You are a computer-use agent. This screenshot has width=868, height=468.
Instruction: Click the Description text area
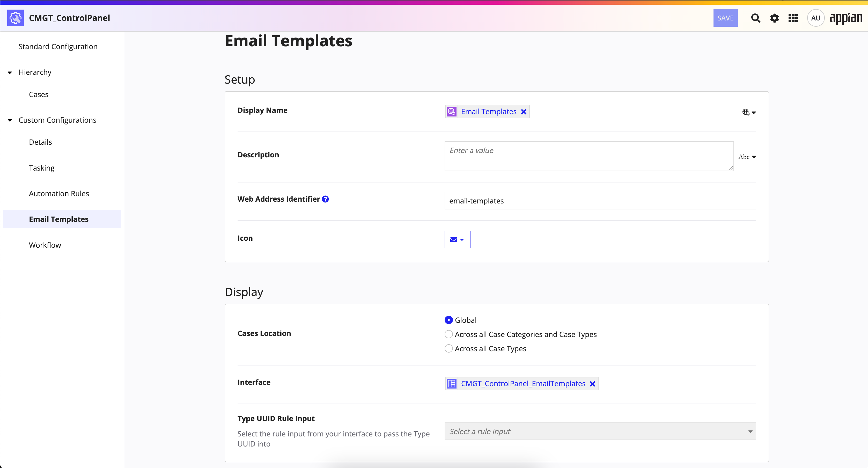click(x=589, y=156)
